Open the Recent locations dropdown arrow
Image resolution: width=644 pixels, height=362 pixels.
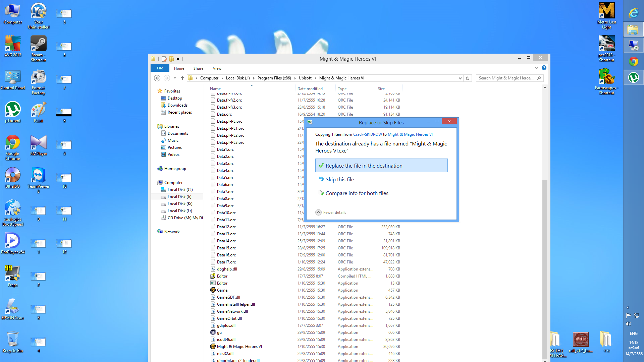(x=175, y=78)
